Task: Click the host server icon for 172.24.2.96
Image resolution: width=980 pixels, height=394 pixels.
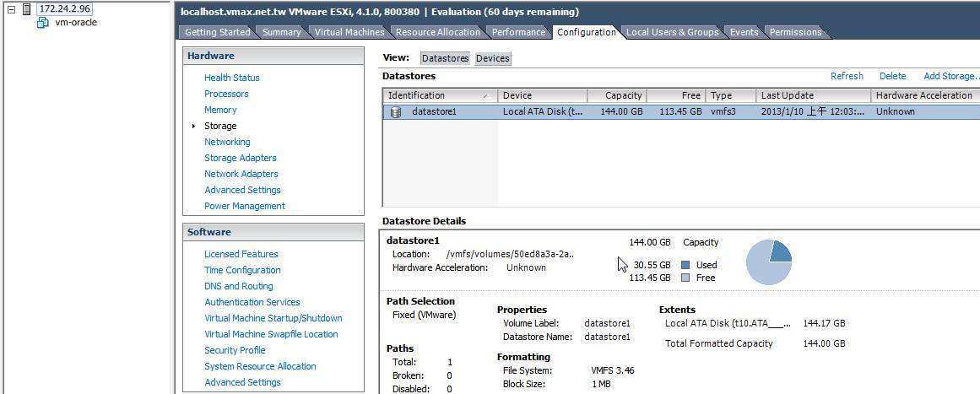Action: click(x=26, y=9)
